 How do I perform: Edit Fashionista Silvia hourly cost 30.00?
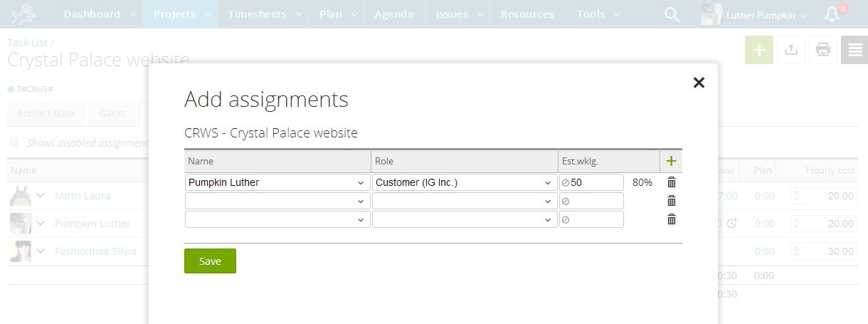coord(823,251)
